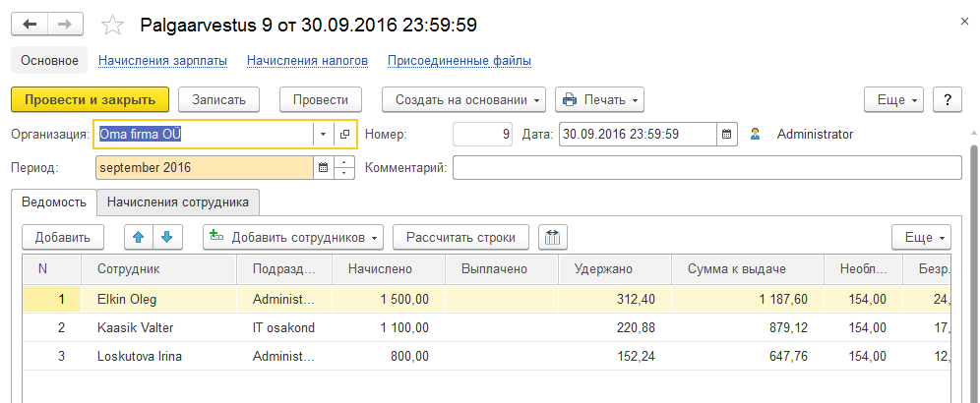The height and width of the screenshot is (403, 980).
Task: Click the forward navigation arrow
Action: pos(65,24)
